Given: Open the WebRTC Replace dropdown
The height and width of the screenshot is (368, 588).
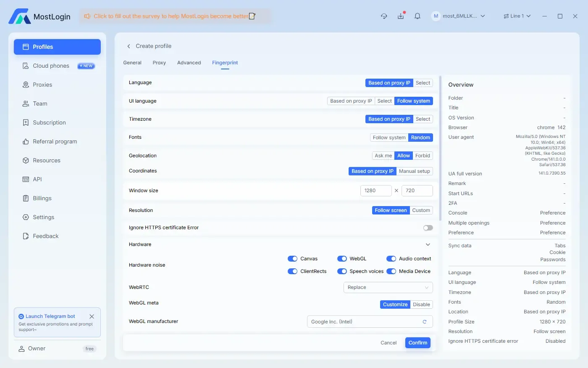Looking at the screenshot, I should coord(387,287).
